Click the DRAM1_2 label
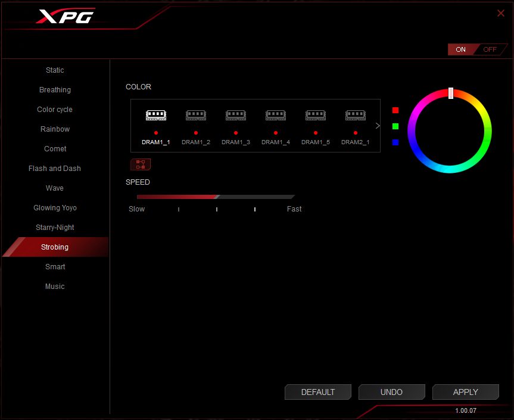The image size is (514, 420). (196, 142)
